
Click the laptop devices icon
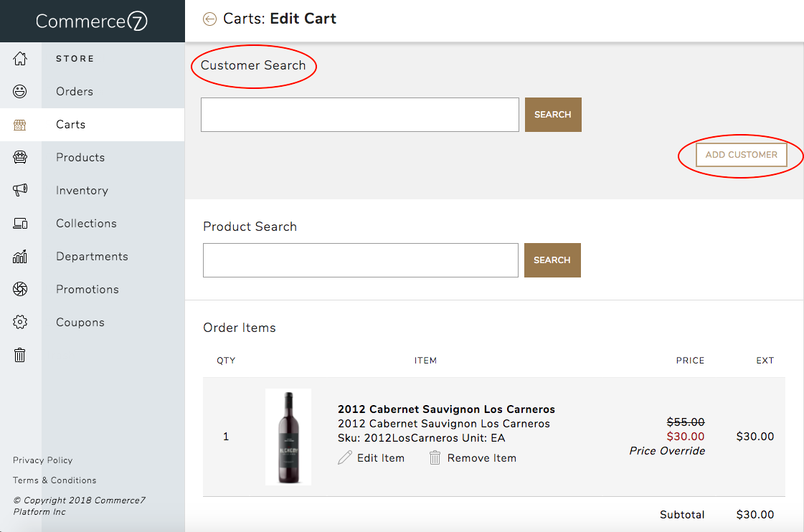pyautogui.click(x=20, y=224)
